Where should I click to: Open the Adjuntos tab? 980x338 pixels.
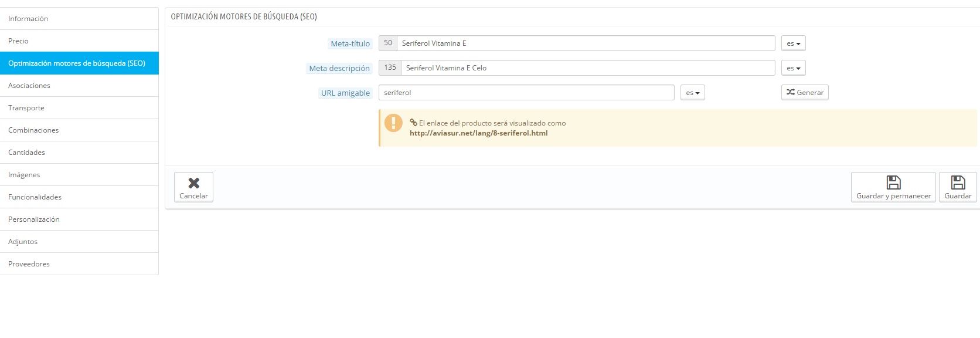(x=79, y=242)
